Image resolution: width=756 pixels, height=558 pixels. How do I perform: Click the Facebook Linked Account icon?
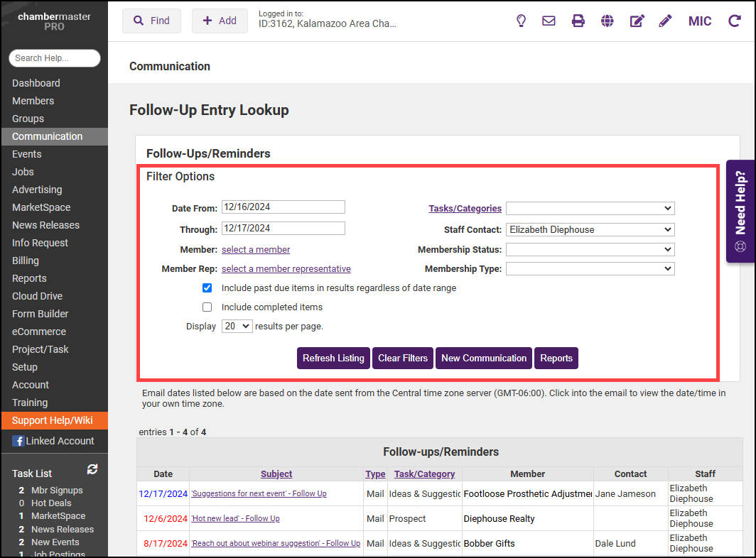(18, 441)
